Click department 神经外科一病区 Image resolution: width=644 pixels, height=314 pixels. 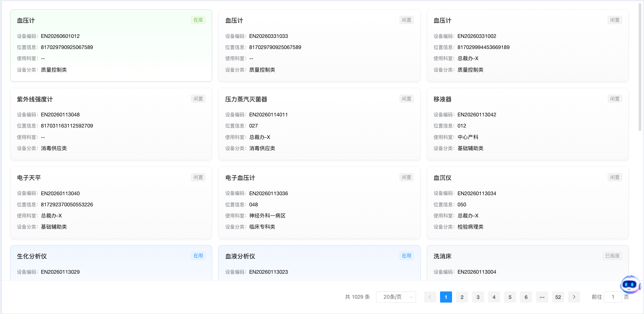click(267, 216)
